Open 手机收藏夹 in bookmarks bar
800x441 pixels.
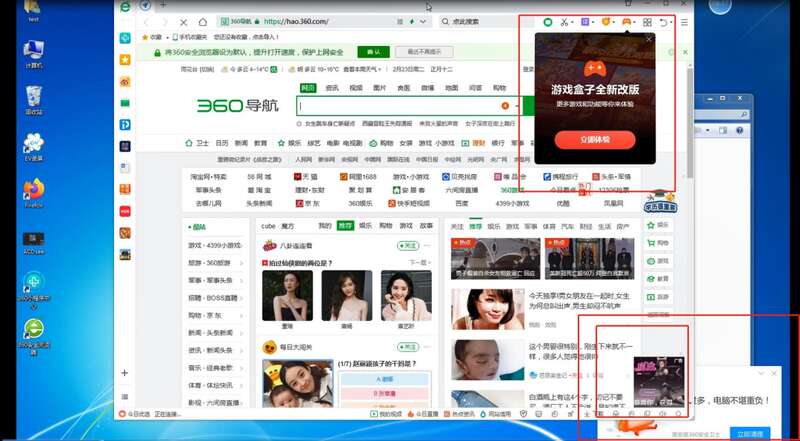pos(190,37)
